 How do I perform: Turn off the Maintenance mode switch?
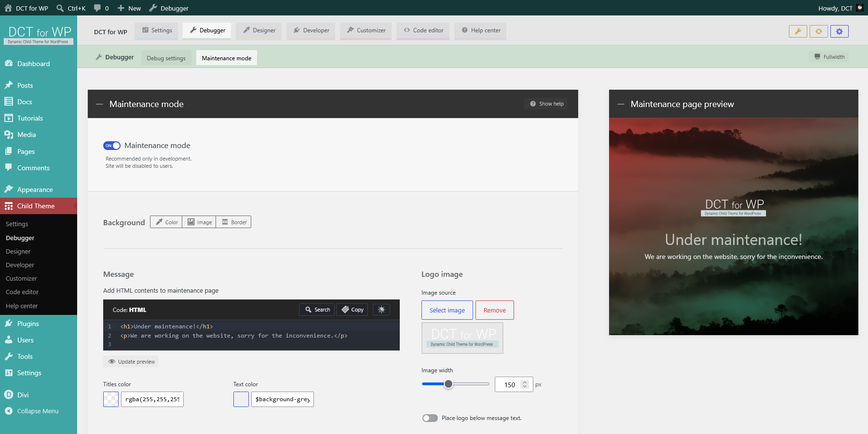coord(112,146)
